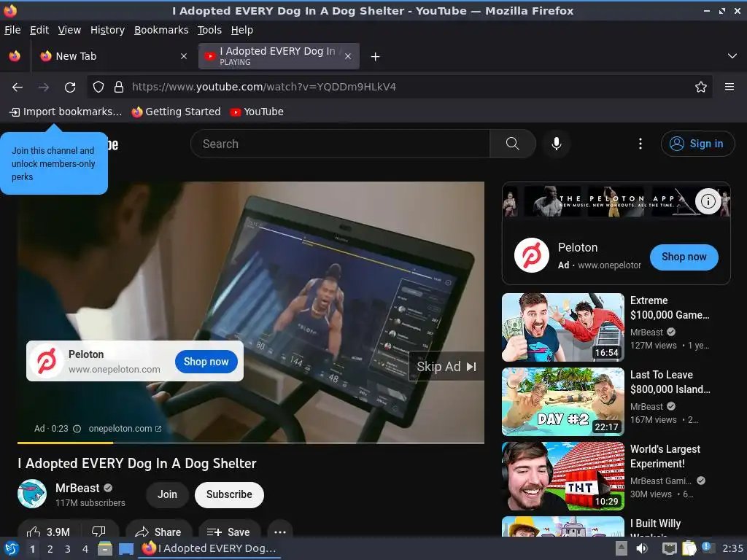Image resolution: width=747 pixels, height=560 pixels.
Task: Open the MrBeast channel avatar
Action: [x=32, y=494]
